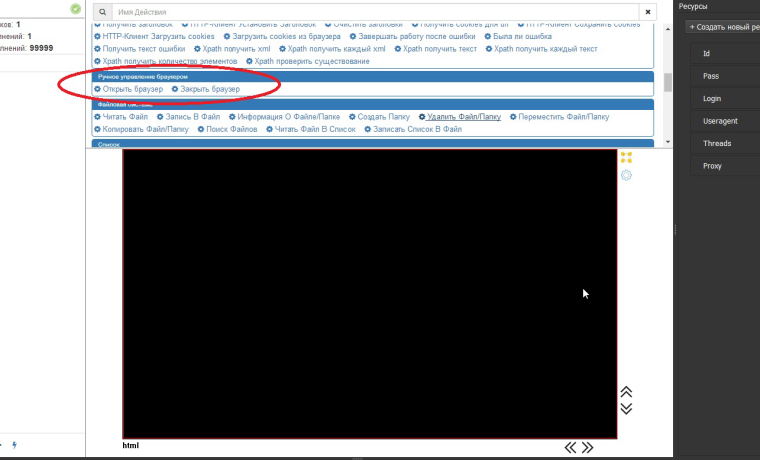
Task: Click the double chevron up scroll icon
Action: (626, 392)
